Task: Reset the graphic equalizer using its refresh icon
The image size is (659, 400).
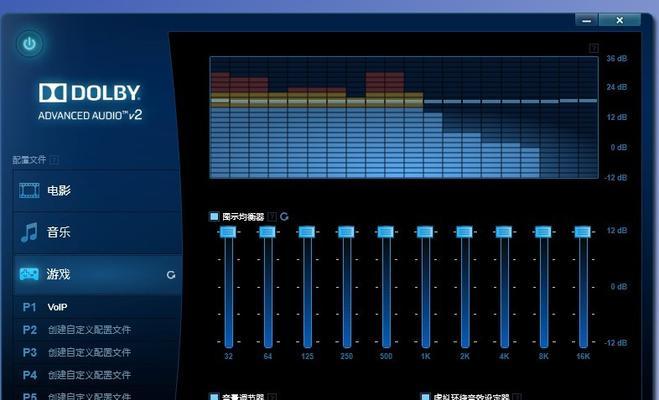Action: coord(284,217)
